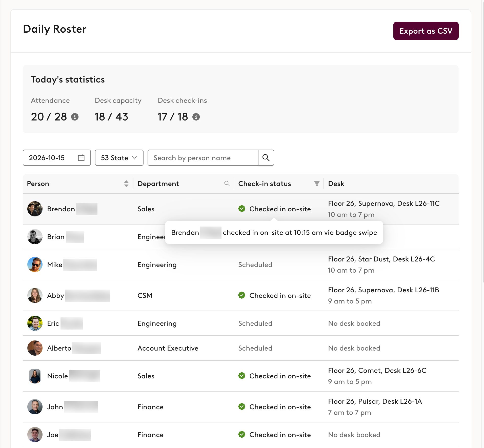Click the Desk column header
484x448 pixels.
(x=391, y=184)
